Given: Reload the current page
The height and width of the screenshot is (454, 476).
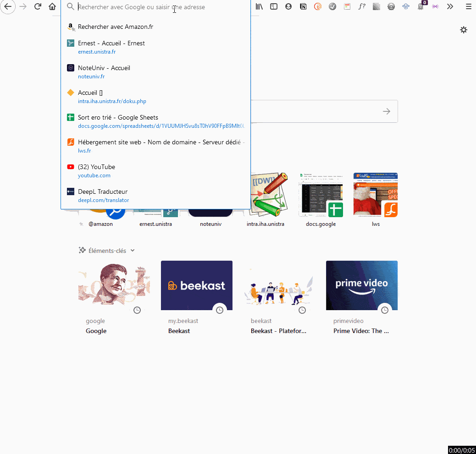Looking at the screenshot, I should (38, 6).
